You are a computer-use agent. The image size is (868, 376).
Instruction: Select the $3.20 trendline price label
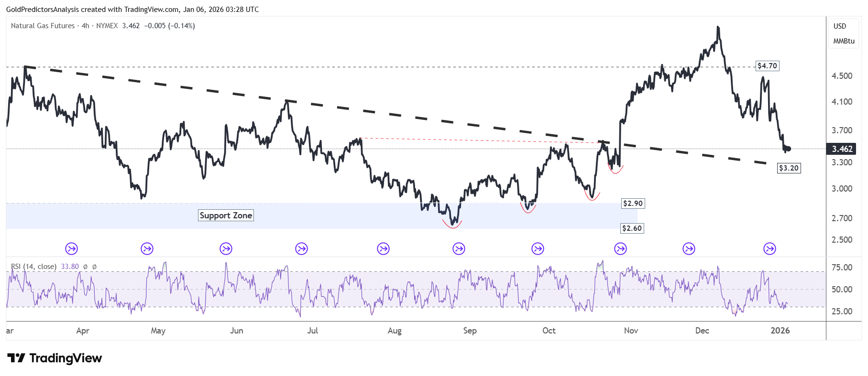(x=789, y=168)
